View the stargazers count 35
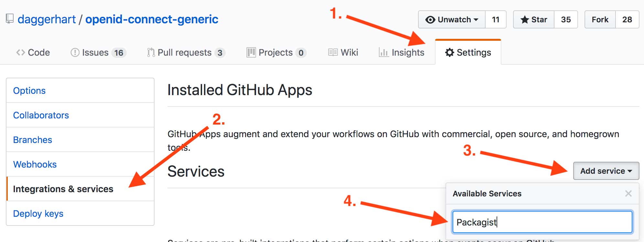 (566, 20)
